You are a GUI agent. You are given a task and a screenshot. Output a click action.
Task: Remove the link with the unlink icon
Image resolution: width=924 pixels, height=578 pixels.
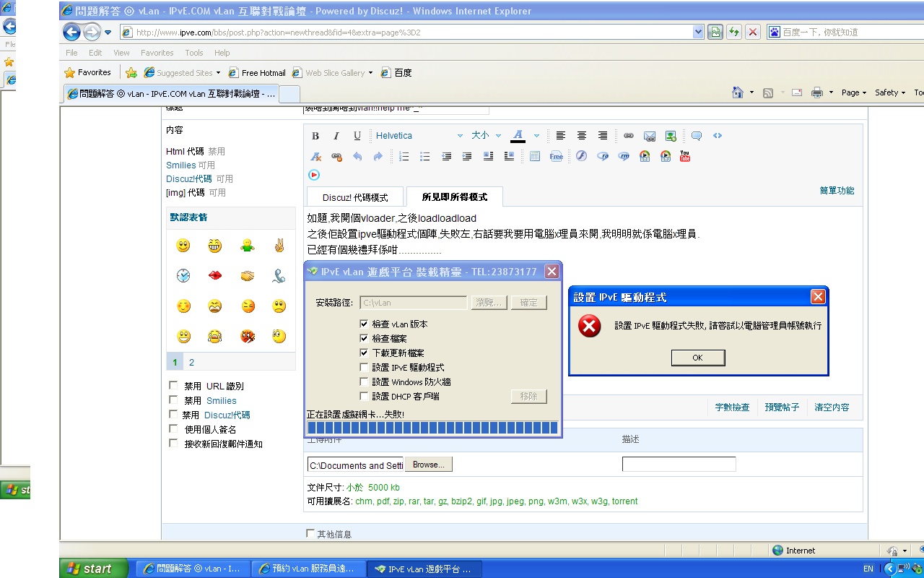click(x=336, y=156)
